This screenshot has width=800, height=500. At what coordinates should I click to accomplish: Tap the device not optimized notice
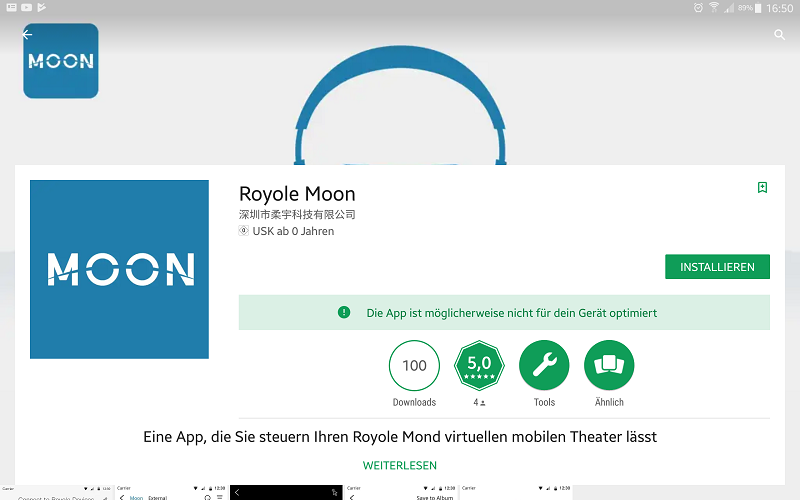[504, 312]
